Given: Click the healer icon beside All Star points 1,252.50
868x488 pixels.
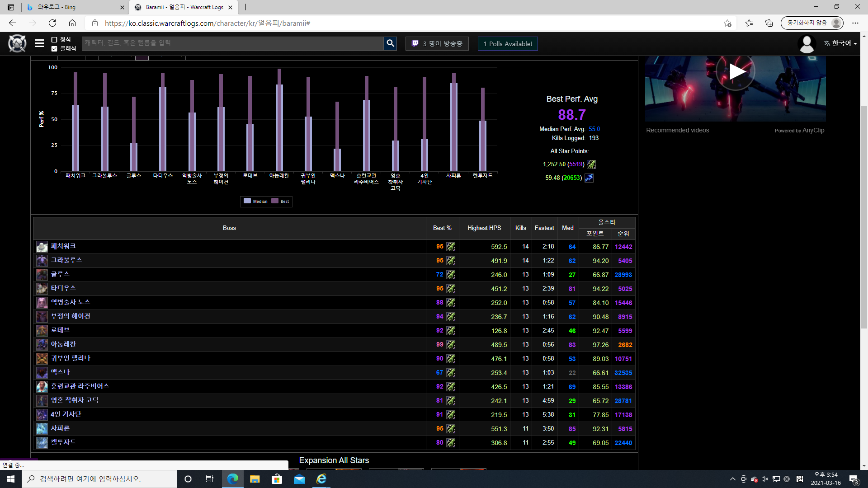Looking at the screenshot, I should point(591,164).
